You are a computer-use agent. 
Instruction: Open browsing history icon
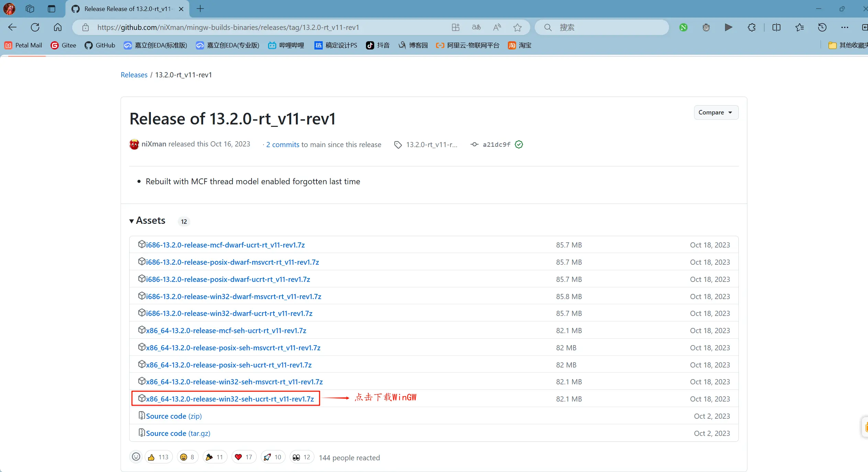822,27
